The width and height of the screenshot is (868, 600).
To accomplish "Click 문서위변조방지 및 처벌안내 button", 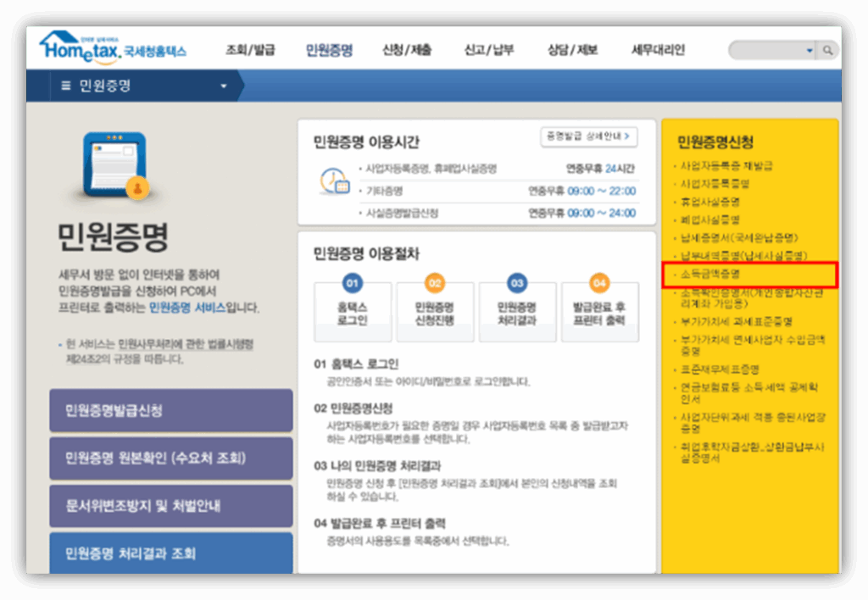I will point(171,506).
